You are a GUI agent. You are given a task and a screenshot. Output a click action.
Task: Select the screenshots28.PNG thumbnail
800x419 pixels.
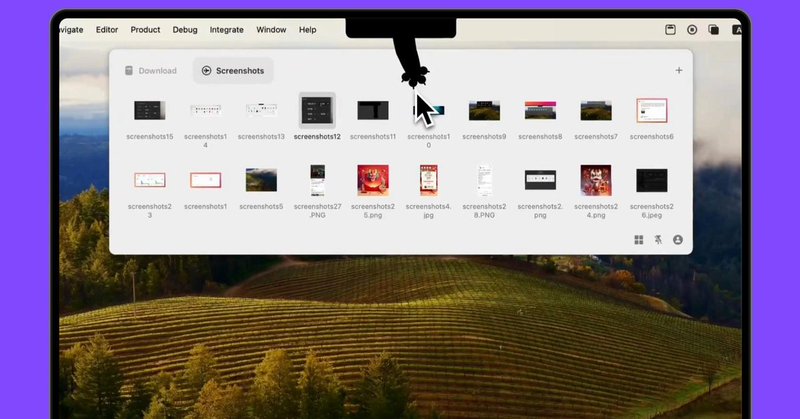tap(484, 180)
